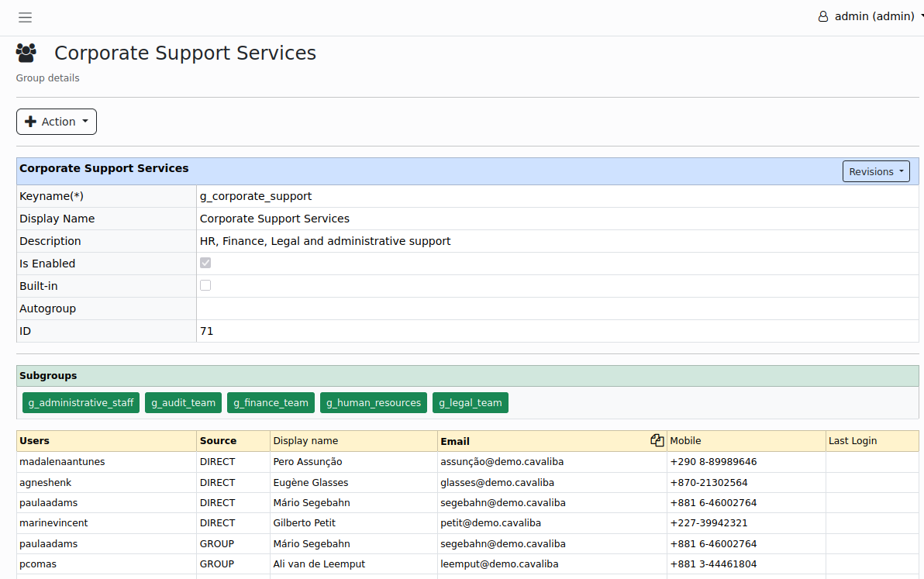Viewport: 924px width, 579px height.
Task: Toggle the Is Enabled checkbox
Action: [205, 263]
